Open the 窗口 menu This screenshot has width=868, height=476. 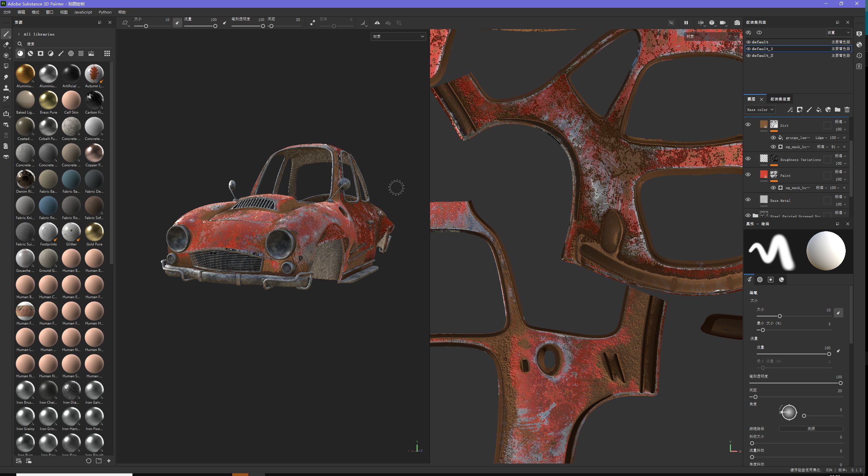(49, 12)
